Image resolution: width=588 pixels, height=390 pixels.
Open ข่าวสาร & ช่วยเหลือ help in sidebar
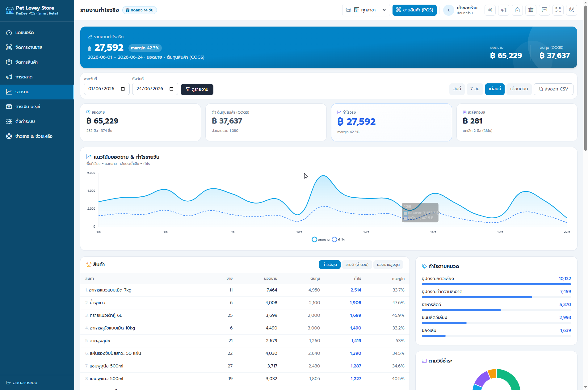click(x=37, y=136)
